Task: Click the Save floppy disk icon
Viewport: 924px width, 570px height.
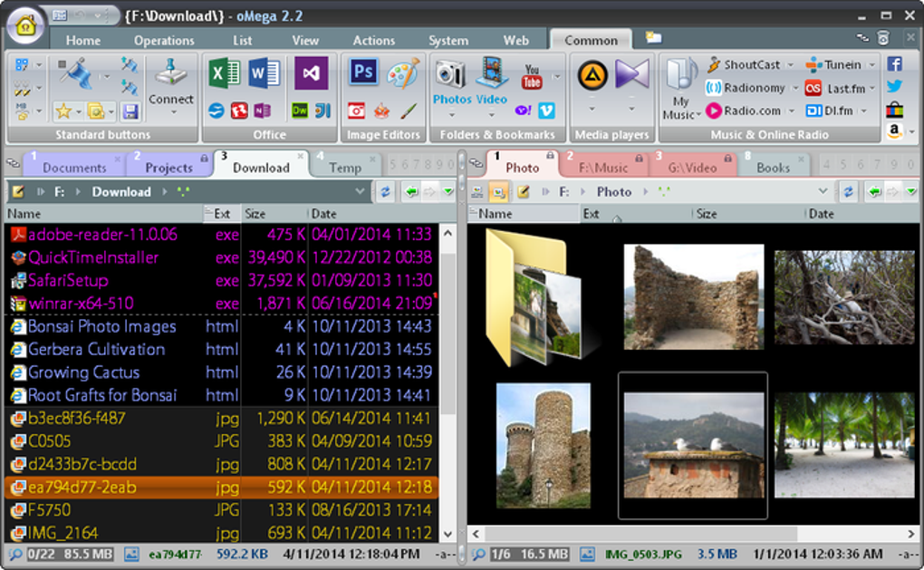Action: 130,111
